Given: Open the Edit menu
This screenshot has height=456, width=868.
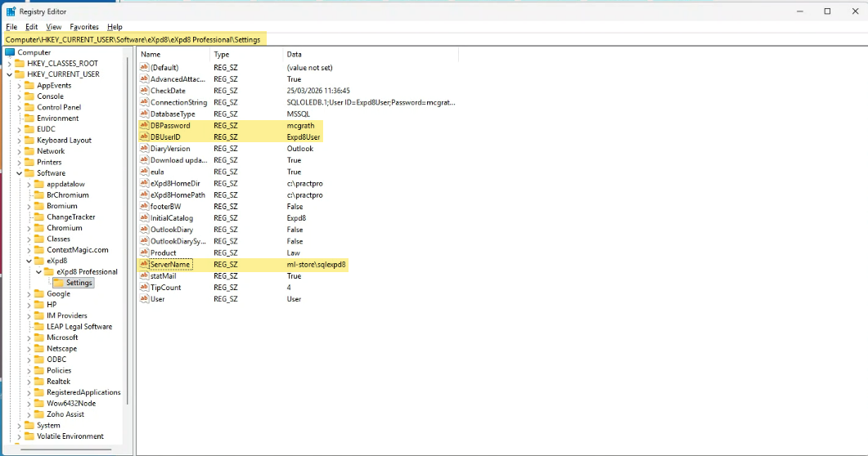Looking at the screenshot, I should (x=31, y=27).
